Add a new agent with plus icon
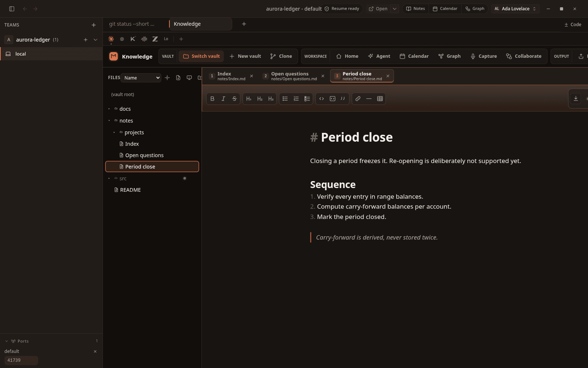 click(181, 39)
